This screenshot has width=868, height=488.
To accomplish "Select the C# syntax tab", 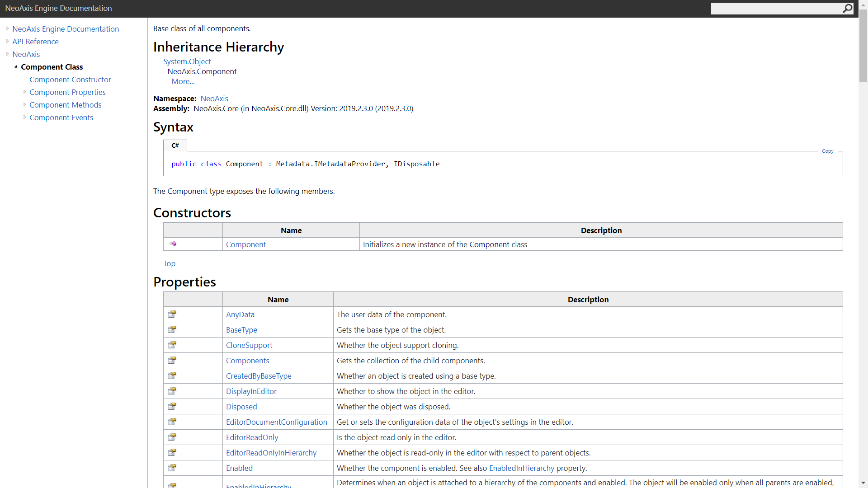I will pos(175,145).
